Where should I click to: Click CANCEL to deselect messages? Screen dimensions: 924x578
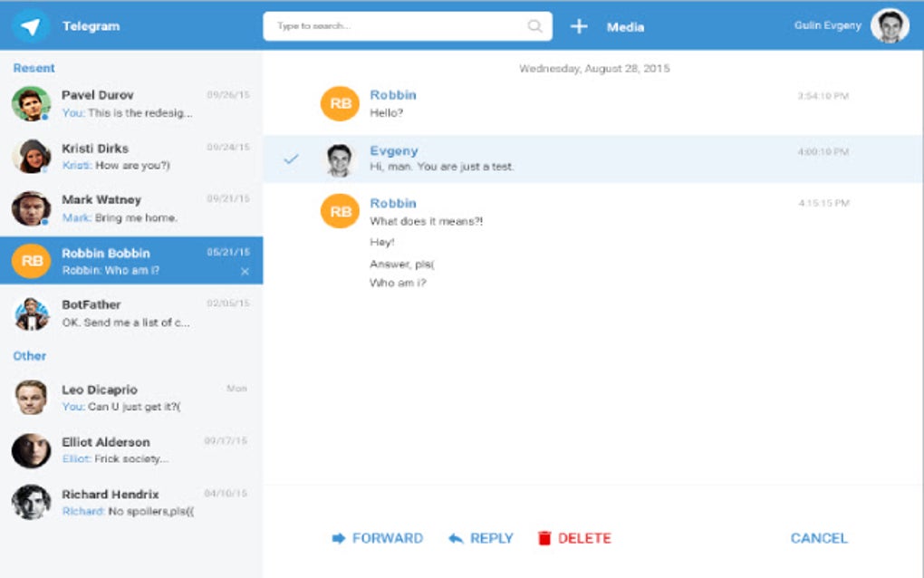pos(819,538)
